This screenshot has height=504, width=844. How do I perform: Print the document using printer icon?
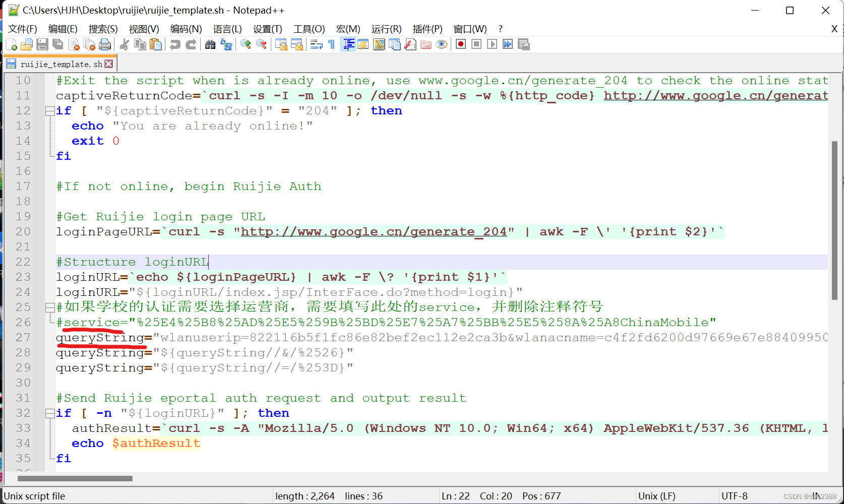pos(105,44)
